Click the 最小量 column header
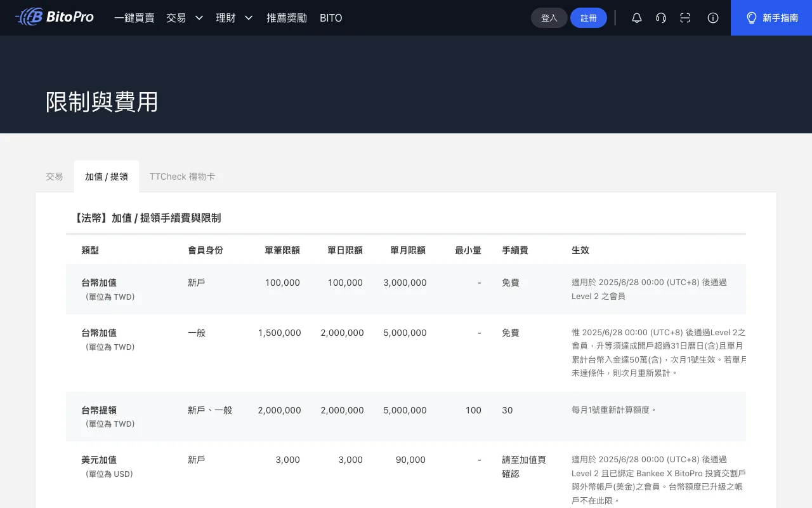The width and height of the screenshot is (812, 508). tap(468, 250)
